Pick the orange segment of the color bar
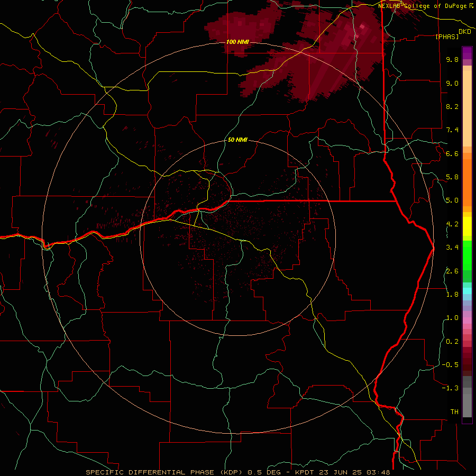The height and width of the screenshot is (476, 476). (467, 182)
